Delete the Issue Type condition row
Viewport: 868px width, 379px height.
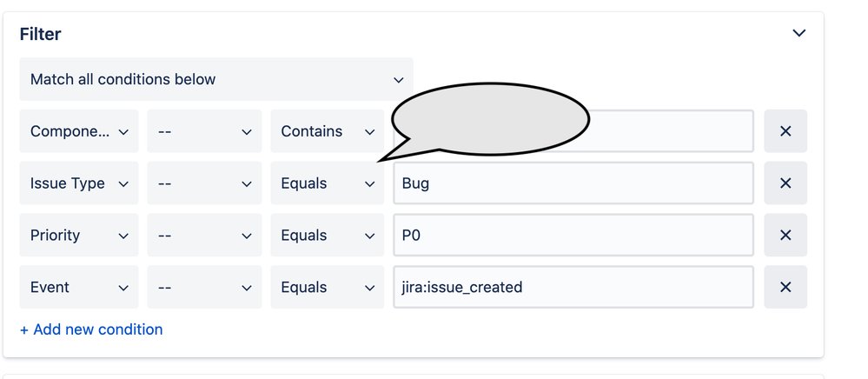point(785,183)
